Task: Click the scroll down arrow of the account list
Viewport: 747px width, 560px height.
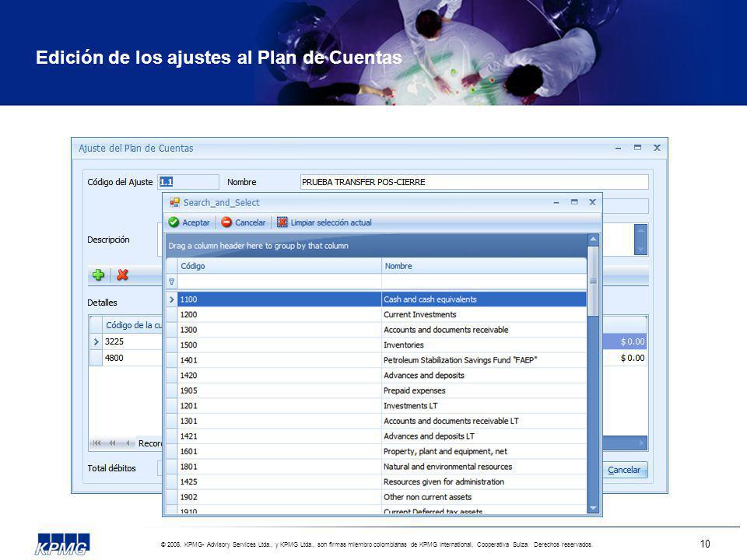Action: pos(593,508)
